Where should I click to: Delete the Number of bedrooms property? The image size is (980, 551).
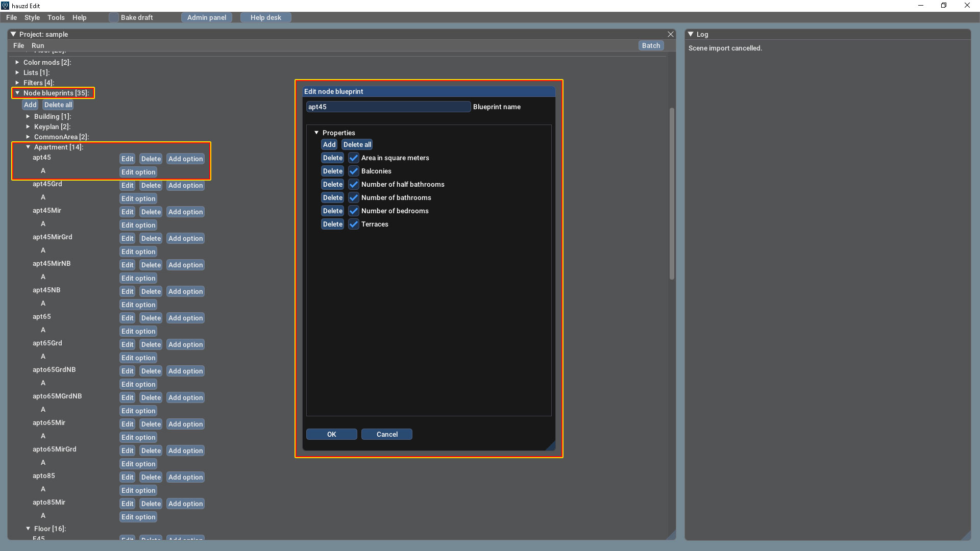pos(332,211)
